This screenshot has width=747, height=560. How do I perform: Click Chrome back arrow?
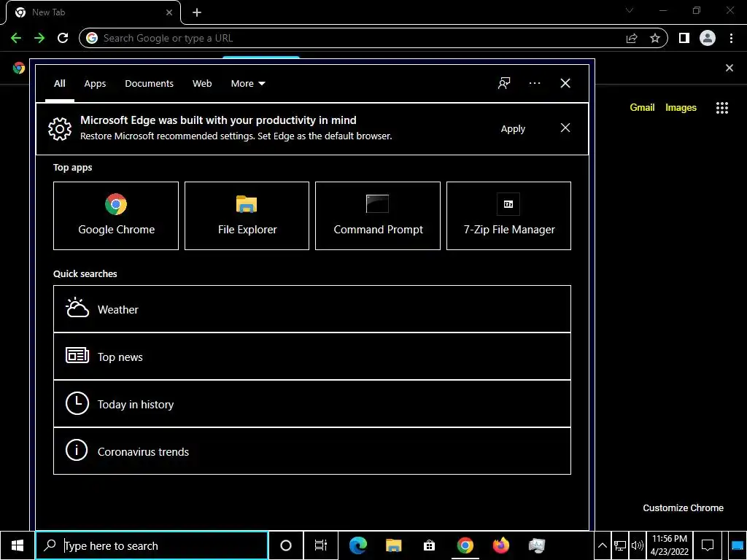tap(16, 38)
